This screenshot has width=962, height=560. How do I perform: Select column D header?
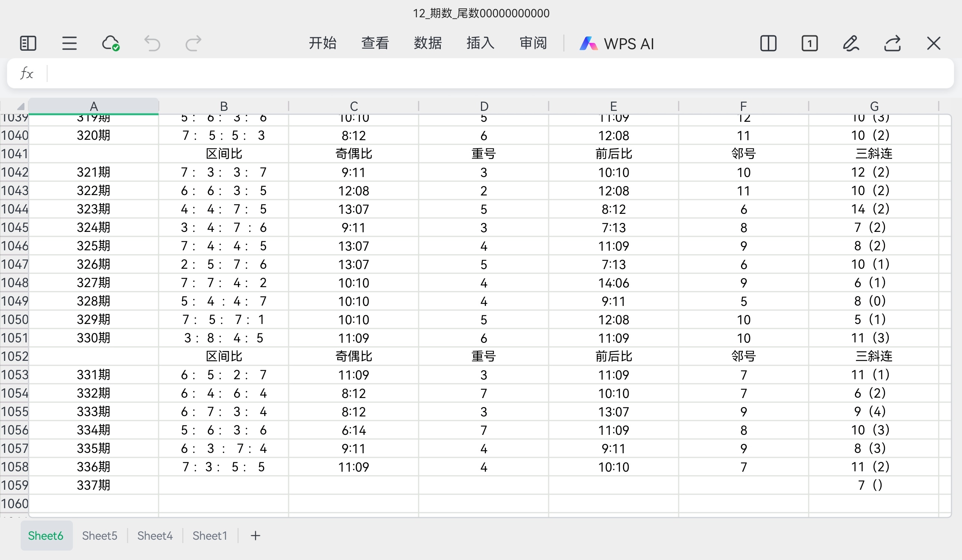(x=484, y=106)
